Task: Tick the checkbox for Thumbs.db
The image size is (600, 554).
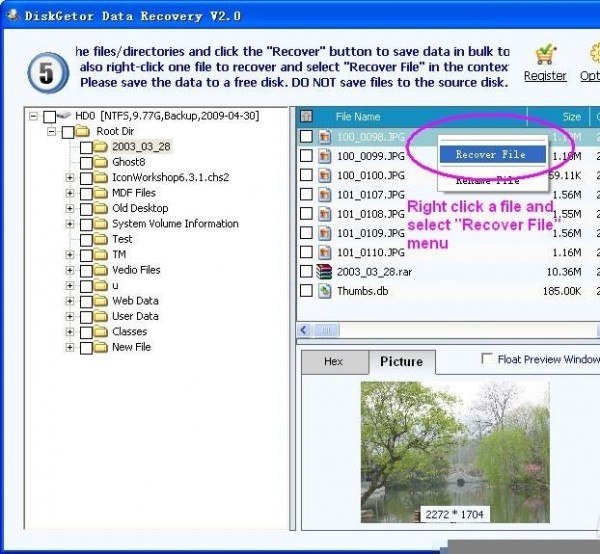Action: coord(306,290)
